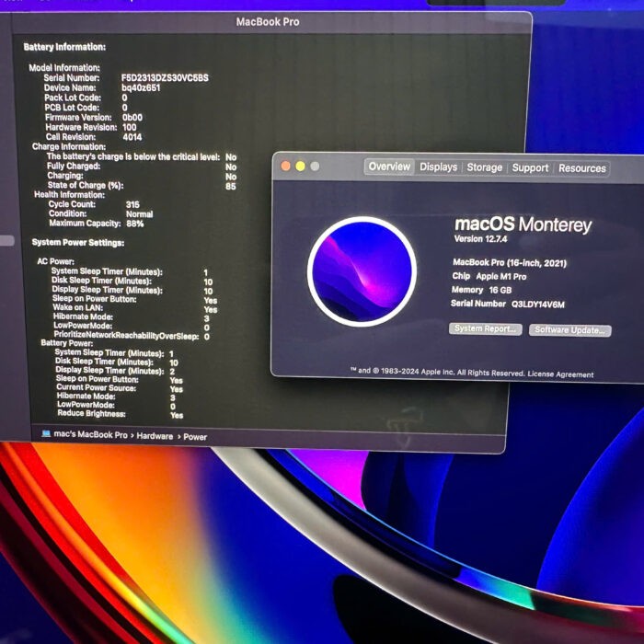Image resolution: width=644 pixels, height=644 pixels.
Task: Click the AC Power label
Action: pos(56,261)
